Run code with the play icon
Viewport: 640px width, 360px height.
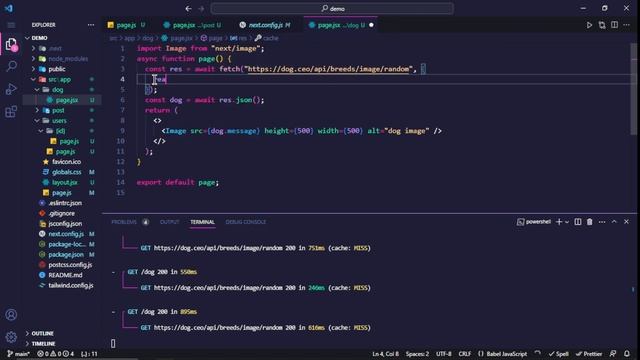click(589, 25)
